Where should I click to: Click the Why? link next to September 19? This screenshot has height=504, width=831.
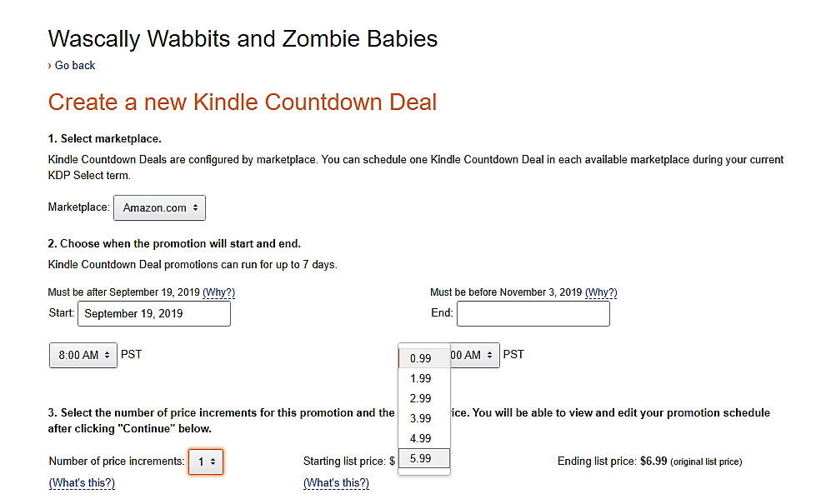pos(219,292)
